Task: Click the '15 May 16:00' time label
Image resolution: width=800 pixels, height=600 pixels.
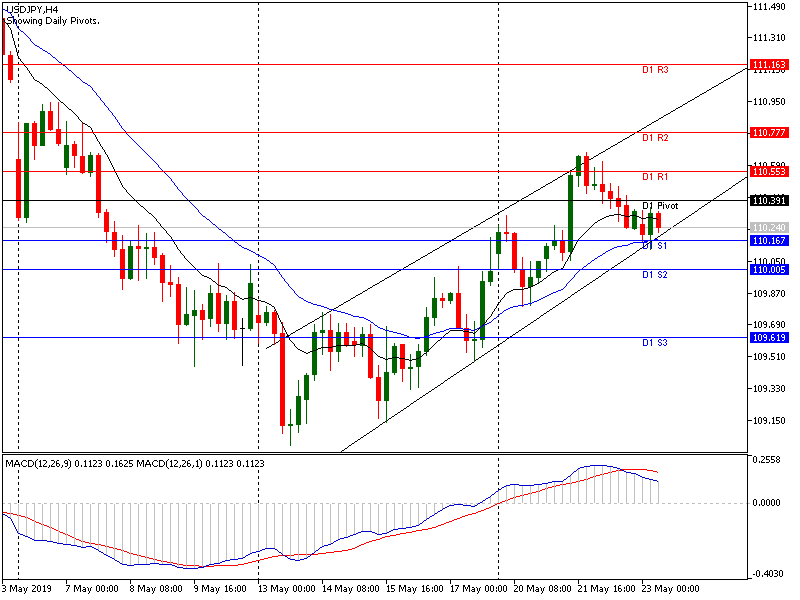Action: click(415, 589)
